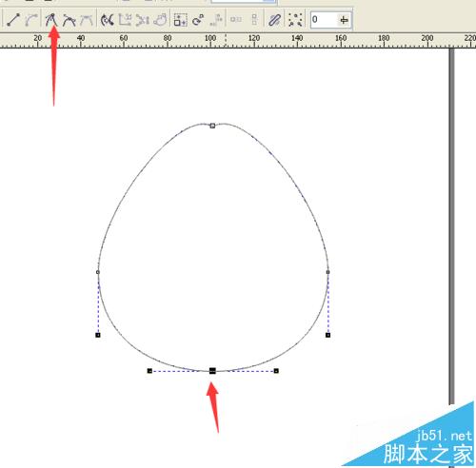
Task: Click the curve smoothness value field
Action: pos(324,20)
